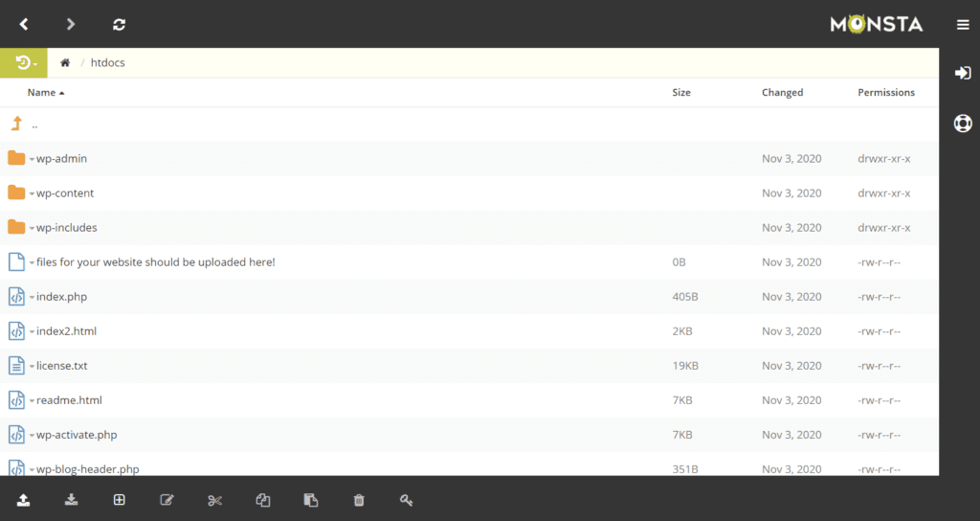Click drwxr-xr-x permissions of wp-admin

pyautogui.click(x=883, y=159)
